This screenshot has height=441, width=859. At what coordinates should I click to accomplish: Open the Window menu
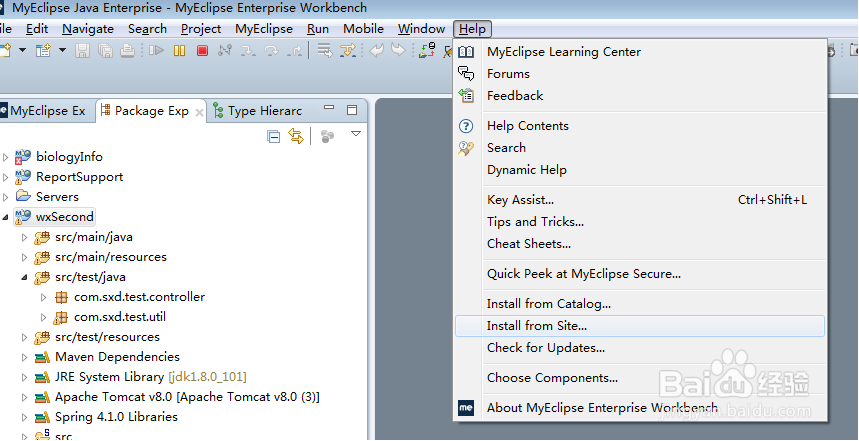pos(421,28)
